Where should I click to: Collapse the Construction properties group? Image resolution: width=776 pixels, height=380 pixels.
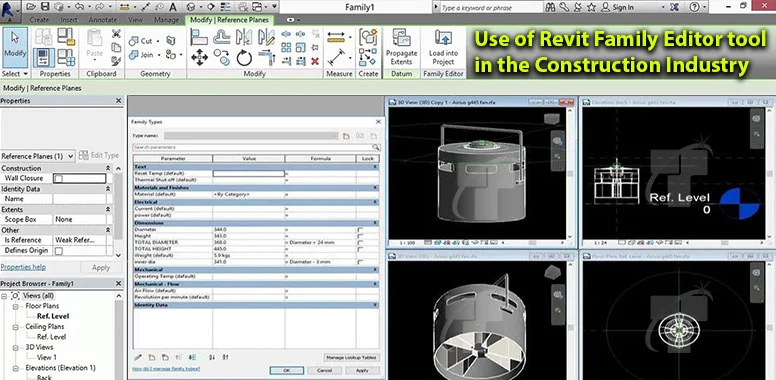[x=108, y=168]
